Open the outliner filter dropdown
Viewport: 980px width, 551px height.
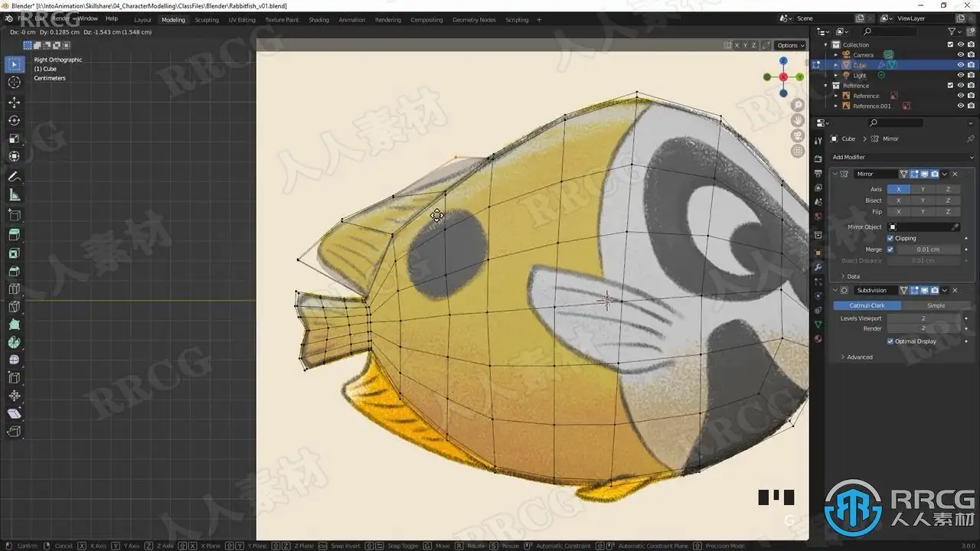tap(954, 31)
